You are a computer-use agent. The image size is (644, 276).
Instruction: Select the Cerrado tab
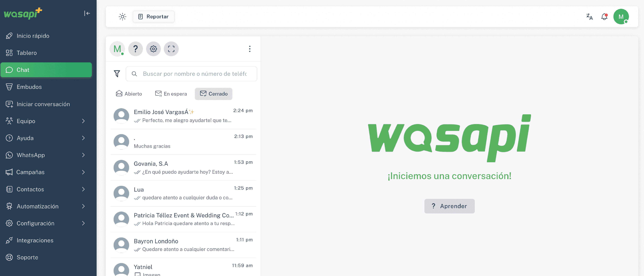(214, 94)
